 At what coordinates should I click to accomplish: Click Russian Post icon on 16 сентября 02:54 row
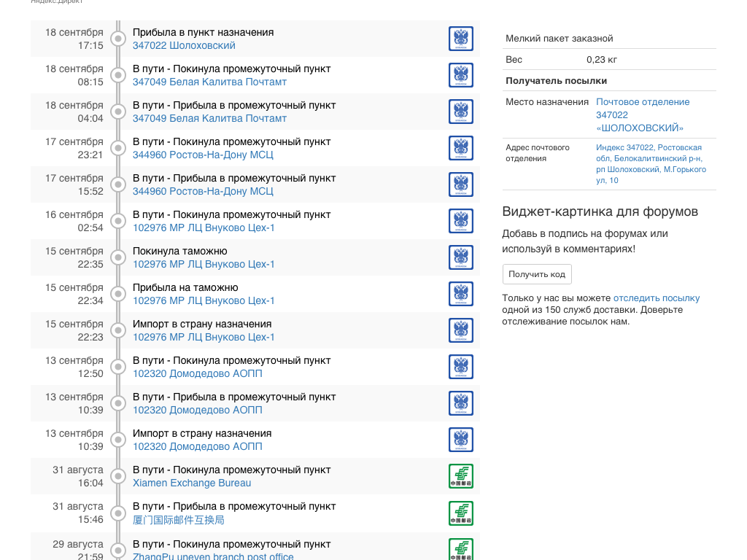[460, 221]
